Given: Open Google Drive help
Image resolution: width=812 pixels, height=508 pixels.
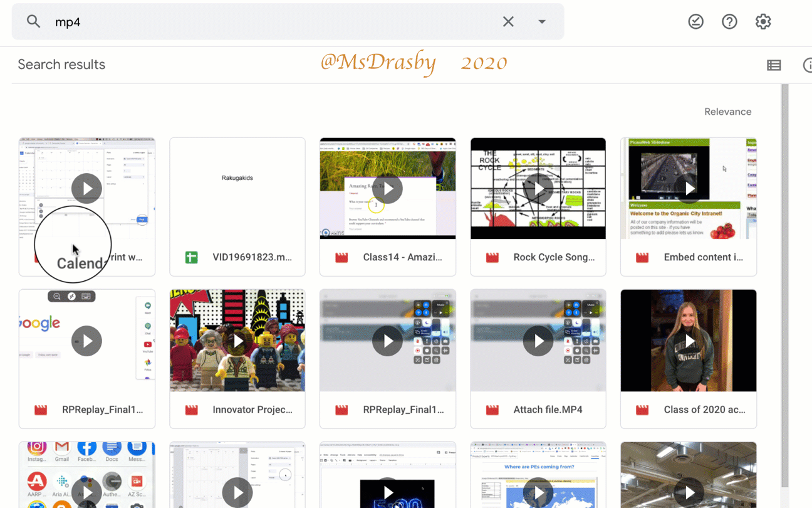Looking at the screenshot, I should point(729,21).
